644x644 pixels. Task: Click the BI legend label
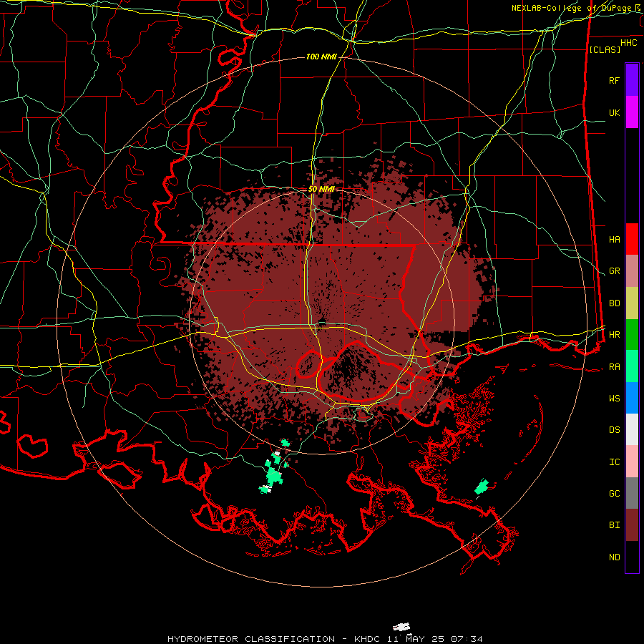(614, 525)
